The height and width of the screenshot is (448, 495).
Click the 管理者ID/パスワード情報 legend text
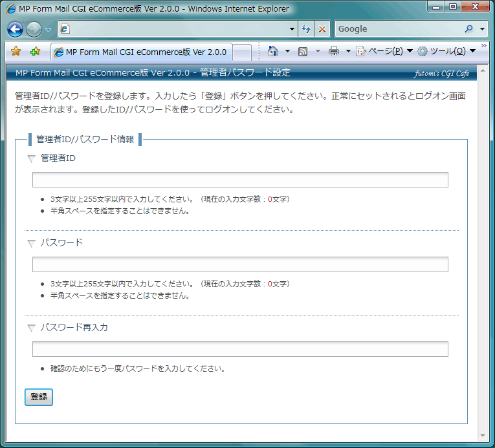85,139
